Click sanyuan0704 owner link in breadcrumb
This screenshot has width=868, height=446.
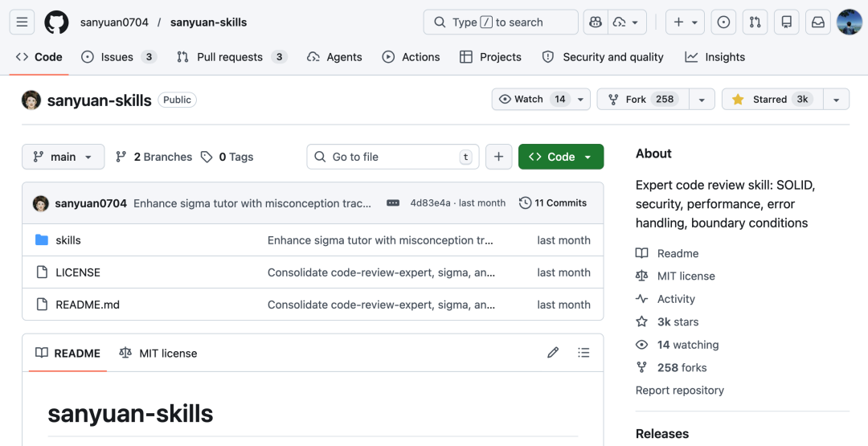[114, 23]
